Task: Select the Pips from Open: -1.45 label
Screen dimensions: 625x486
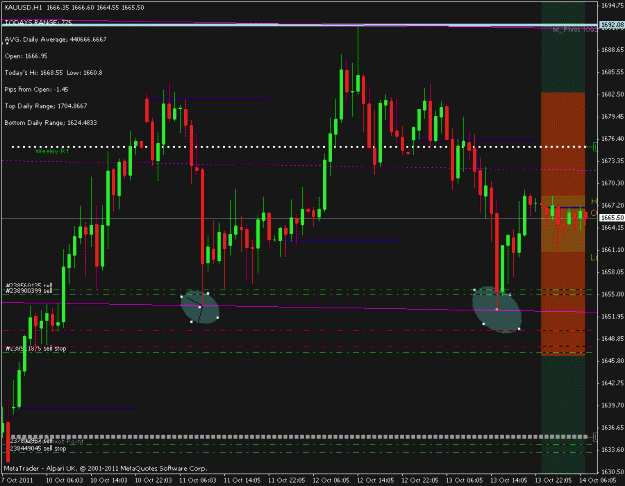Action: 36,89
